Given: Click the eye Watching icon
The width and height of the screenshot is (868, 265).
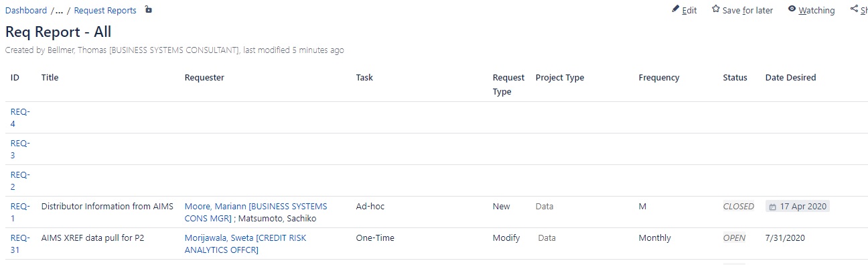Looking at the screenshot, I should 792,9.
